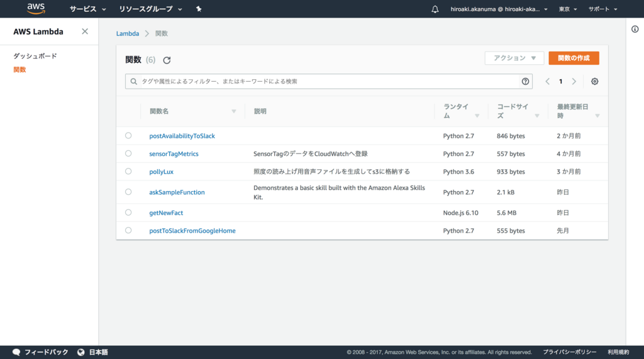Viewport: 644px width, 359px height.
Task: Open the getNewFact function
Action: 166,213
